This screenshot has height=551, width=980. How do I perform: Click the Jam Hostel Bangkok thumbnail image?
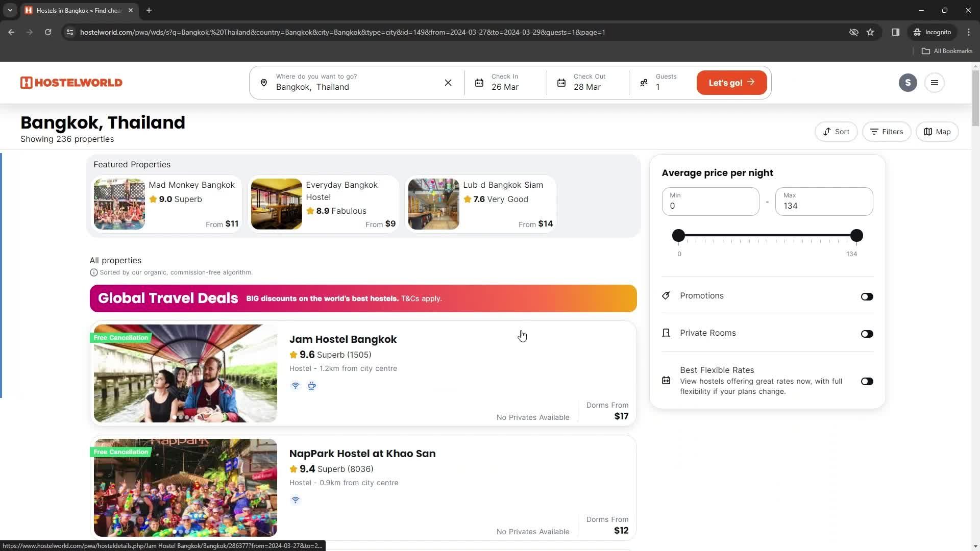click(185, 373)
